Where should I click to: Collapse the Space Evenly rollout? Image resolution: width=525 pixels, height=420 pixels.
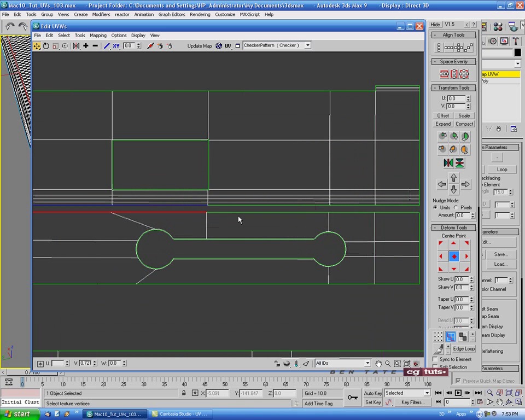point(453,62)
